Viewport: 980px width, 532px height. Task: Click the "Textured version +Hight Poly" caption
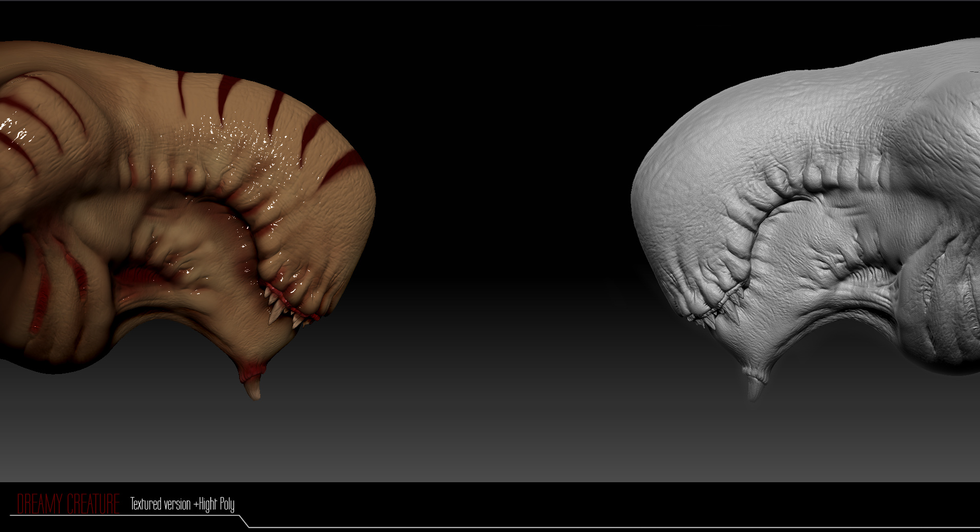click(182, 504)
